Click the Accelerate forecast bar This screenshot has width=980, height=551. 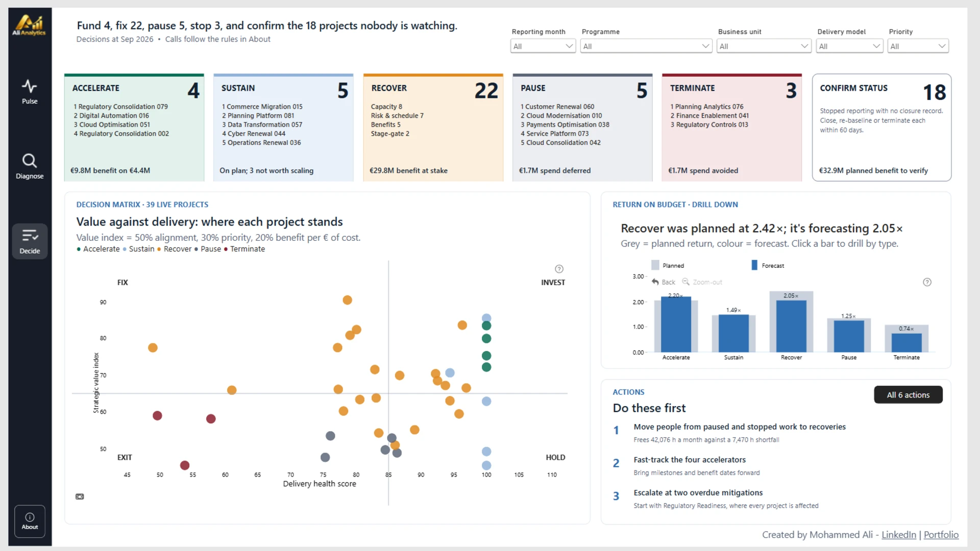676,324
